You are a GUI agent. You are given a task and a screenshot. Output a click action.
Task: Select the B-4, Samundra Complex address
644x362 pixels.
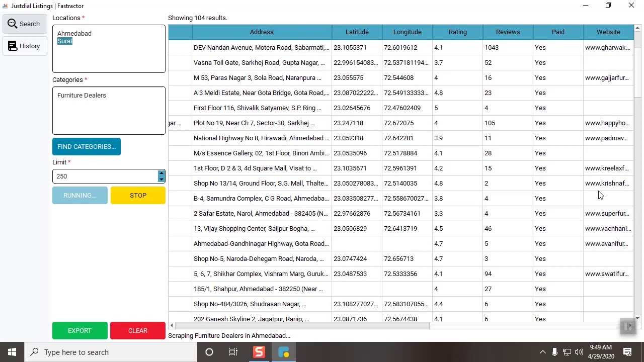[x=262, y=198]
